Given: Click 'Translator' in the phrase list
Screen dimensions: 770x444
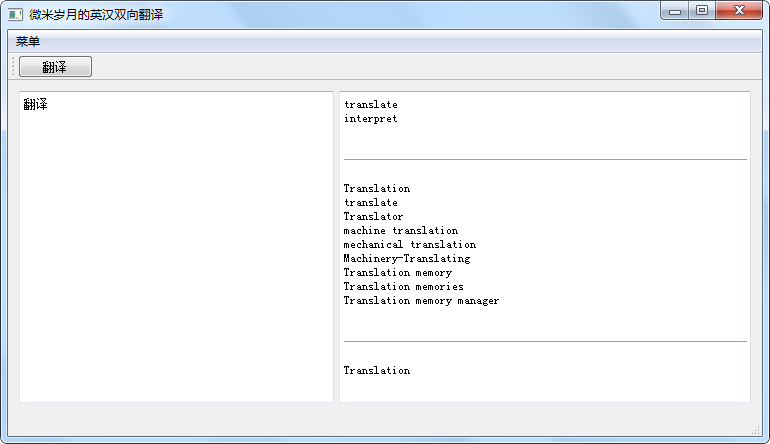Looking at the screenshot, I should point(373,217).
